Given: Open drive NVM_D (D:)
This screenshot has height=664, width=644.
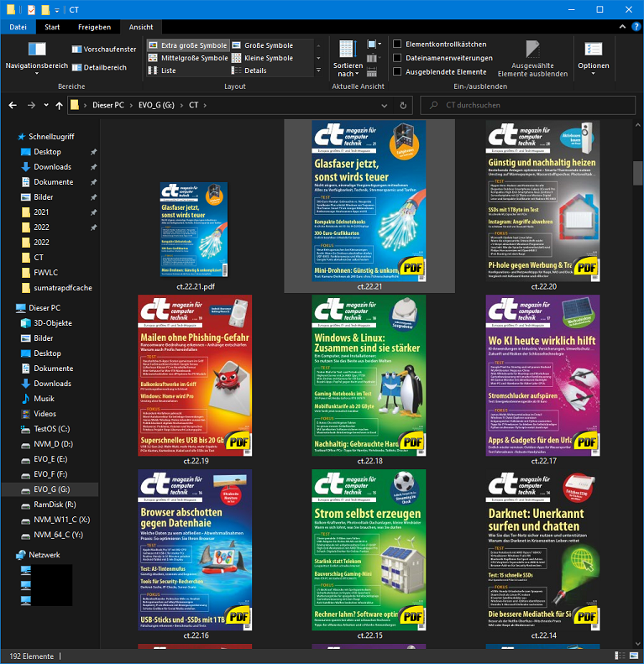Looking at the screenshot, I should pyautogui.click(x=53, y=444).
